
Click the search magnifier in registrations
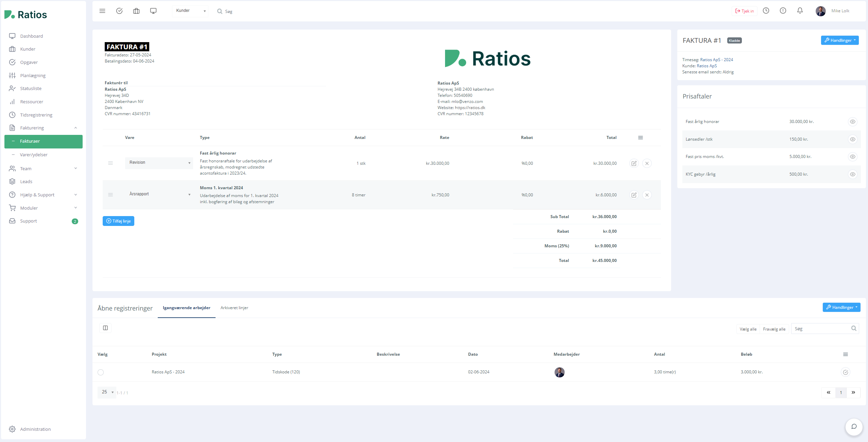point(854,329)
